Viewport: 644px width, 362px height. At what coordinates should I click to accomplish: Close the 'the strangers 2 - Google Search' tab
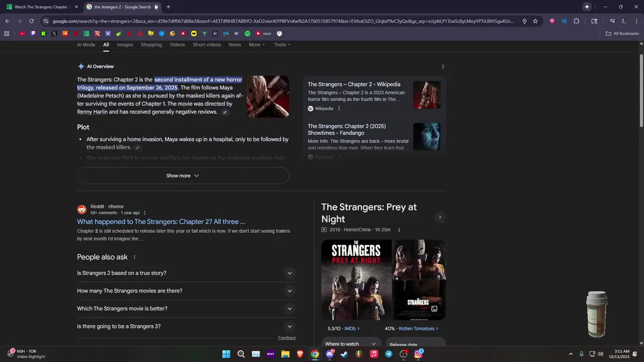tap(156, 7)
